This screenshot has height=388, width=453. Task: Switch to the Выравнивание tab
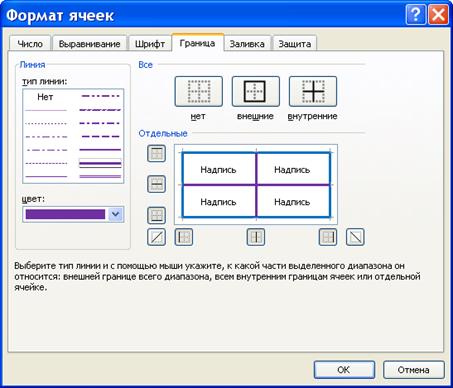[x=89, y=44]
